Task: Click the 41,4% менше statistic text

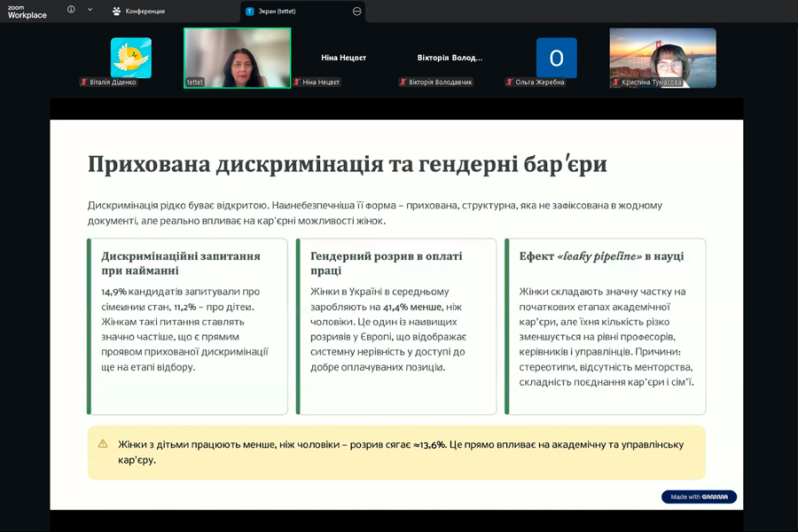Action: [x=412, y=307]
